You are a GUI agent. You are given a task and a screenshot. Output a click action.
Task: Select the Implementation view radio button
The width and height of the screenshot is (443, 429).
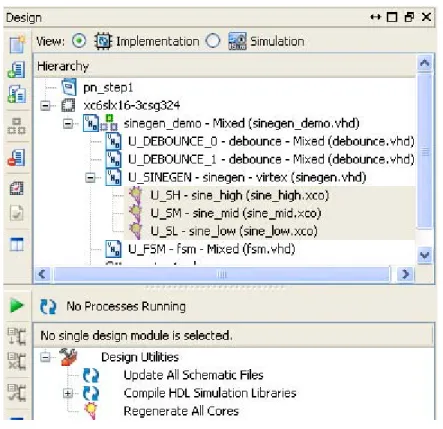tap(79, 41)
